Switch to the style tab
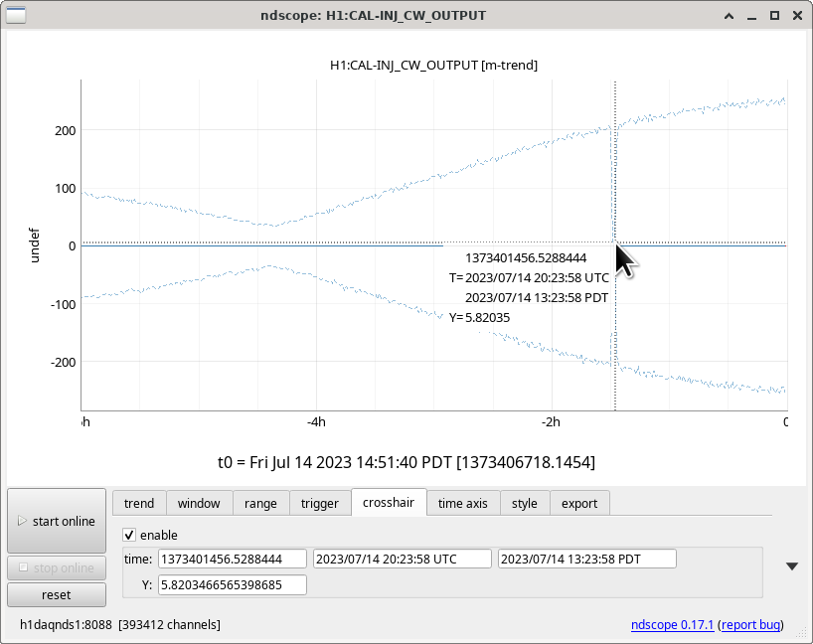 524,503
